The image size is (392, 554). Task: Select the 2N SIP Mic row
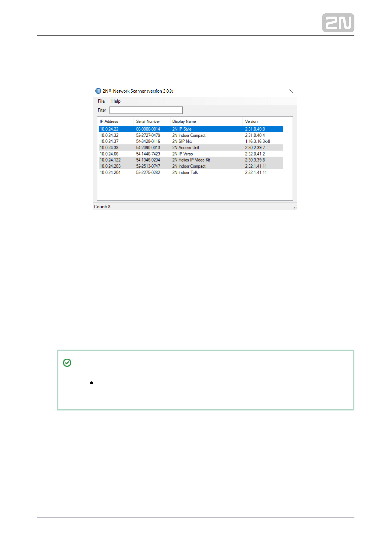pos(191,141)
